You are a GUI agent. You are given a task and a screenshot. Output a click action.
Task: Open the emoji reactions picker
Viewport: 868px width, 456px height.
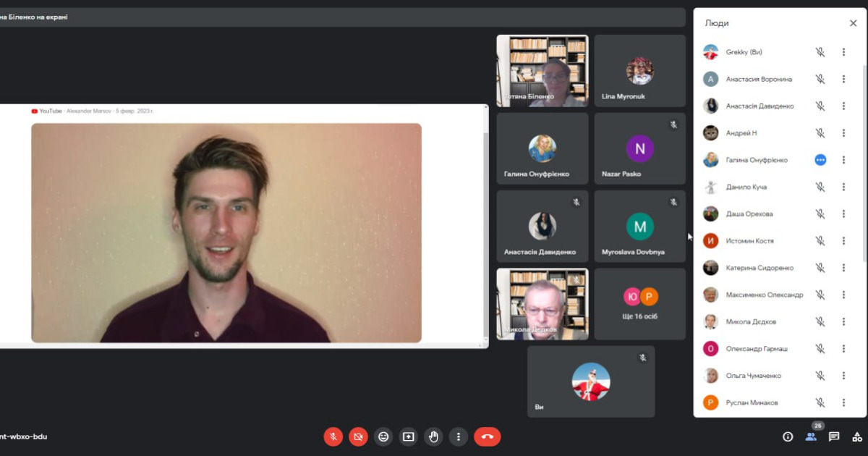[383, 436]
